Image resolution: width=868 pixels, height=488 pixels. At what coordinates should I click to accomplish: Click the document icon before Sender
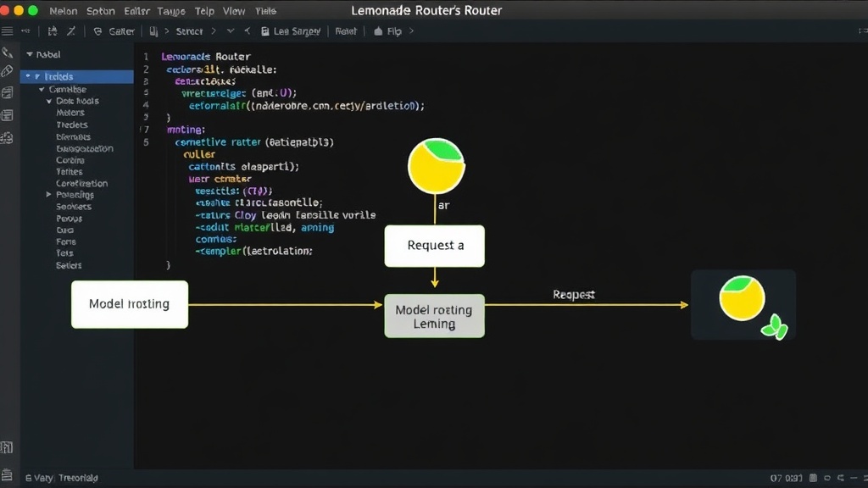coord(153,31)
